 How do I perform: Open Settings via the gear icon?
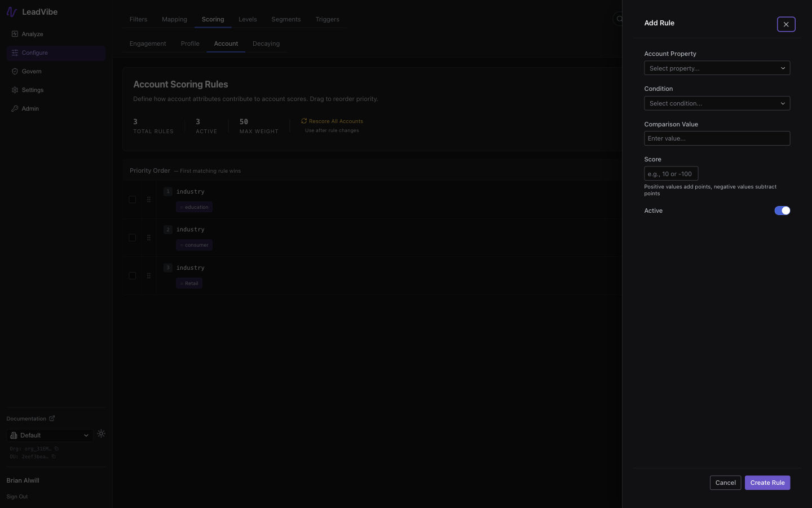tap(14, 90)
